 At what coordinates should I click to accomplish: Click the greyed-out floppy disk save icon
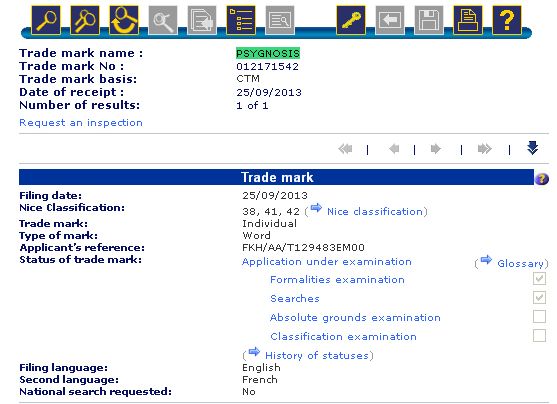click(x=429, y=20)
